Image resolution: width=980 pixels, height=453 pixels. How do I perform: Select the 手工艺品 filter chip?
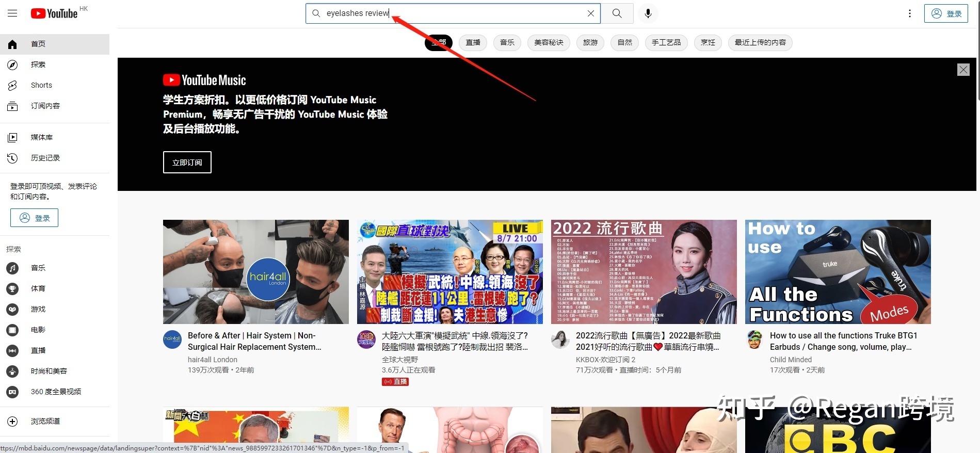(x=666, y=42)
